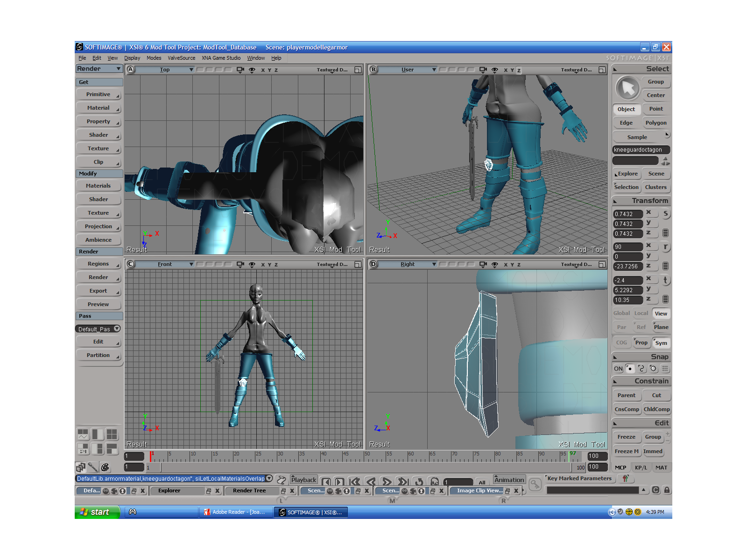This screenshot has height=560, width=747.
Task: Click the camera icon in User viewport
Action: point(483,70)
